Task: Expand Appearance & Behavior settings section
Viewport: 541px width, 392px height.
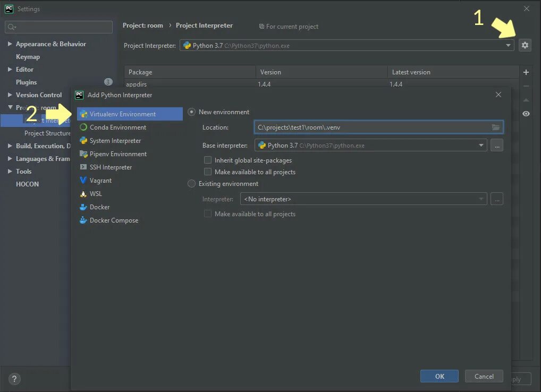Action: pos(10,44)
